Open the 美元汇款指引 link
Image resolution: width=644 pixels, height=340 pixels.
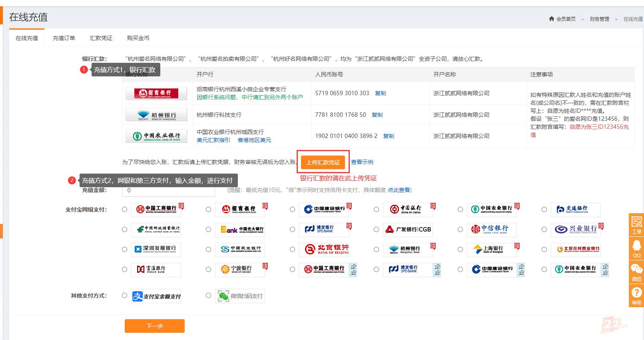pos(213,140)
